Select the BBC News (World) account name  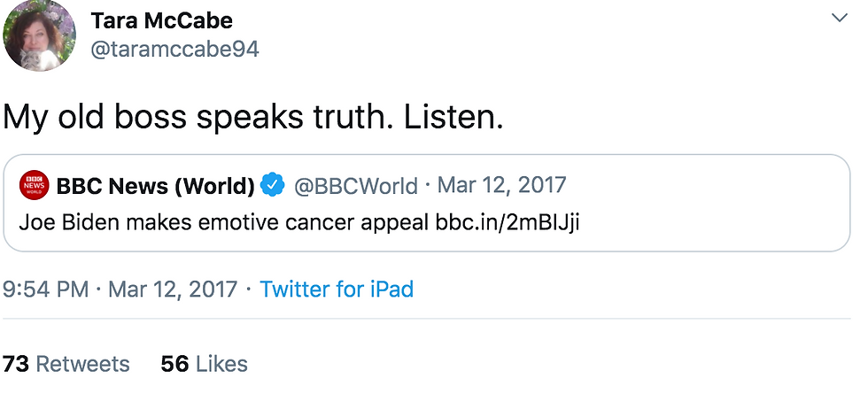[155, 186]
